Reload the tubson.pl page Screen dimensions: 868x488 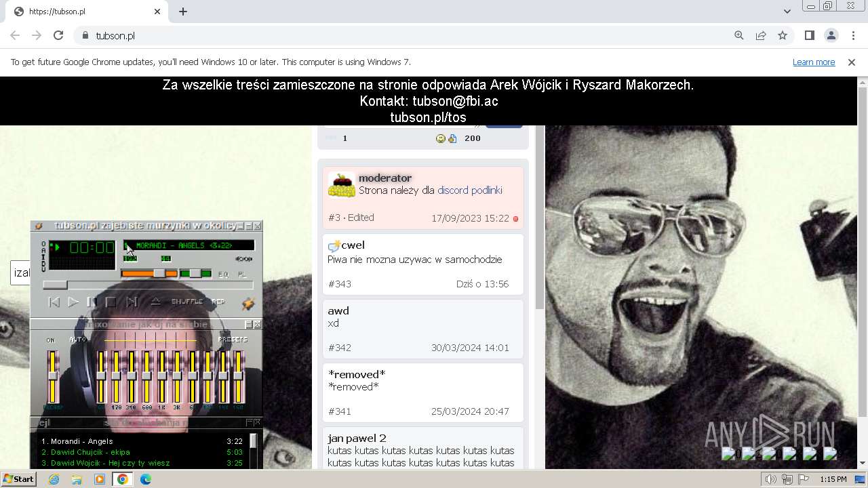pyautogui.click(x=58, y=36)
